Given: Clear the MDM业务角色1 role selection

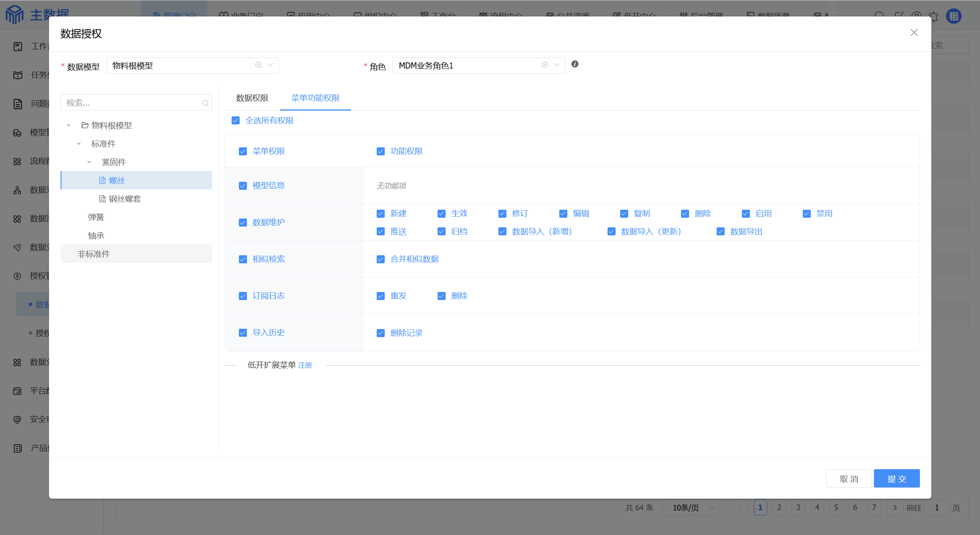Looking at the screenshot, I should pyautogui.click(x=545, y=65).
